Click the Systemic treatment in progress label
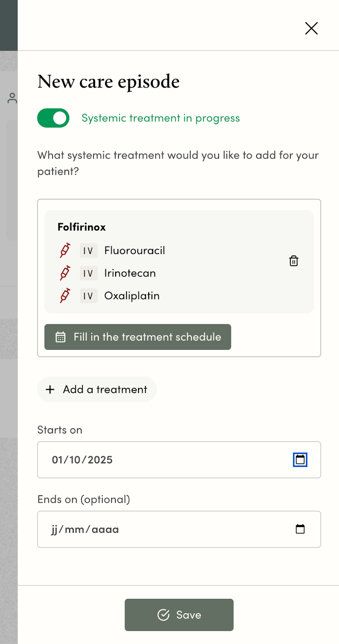339x644 pixels. [x=161, y=118]
